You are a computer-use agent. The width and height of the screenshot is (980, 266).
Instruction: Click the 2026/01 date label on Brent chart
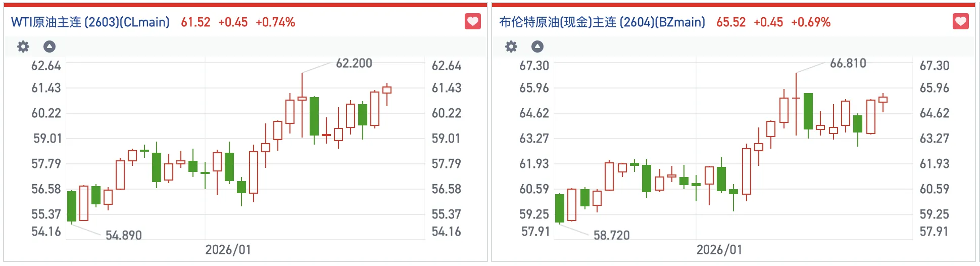(x=719, y=250)
